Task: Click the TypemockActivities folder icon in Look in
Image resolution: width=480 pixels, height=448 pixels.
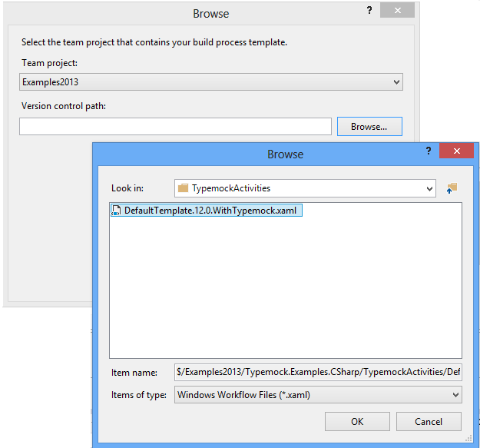Action: [183, 187]
